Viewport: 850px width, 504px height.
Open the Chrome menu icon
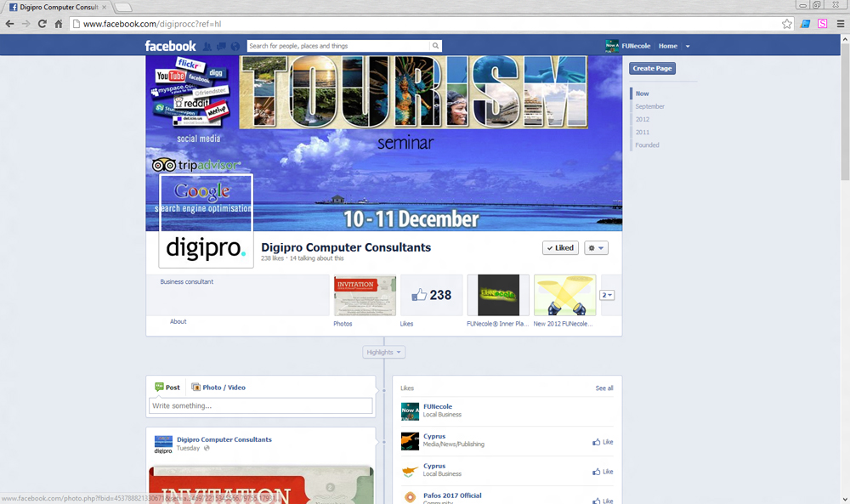(x=840, y=24)
